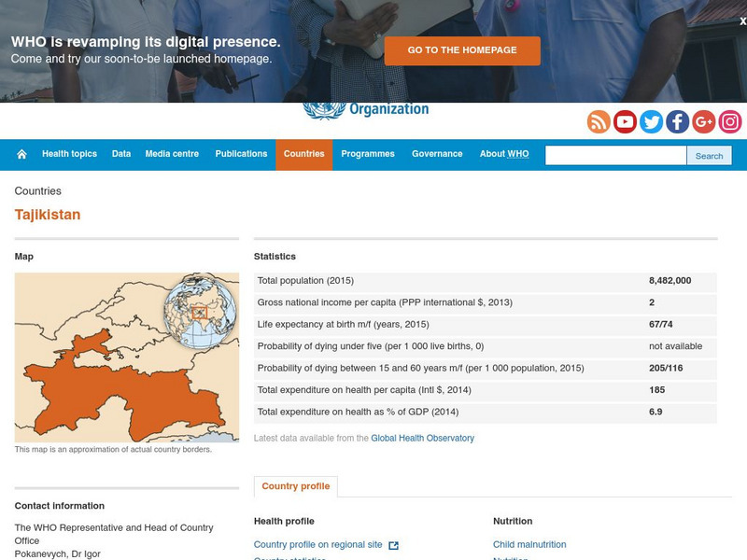Click the Google+ social icon
747x560 pixels.
click(x=703, y=120)
